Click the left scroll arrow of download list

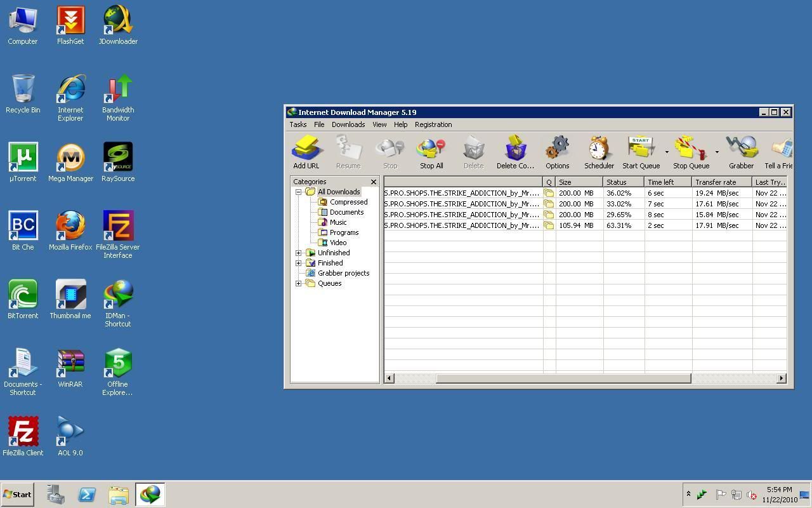tap(390, 378)
